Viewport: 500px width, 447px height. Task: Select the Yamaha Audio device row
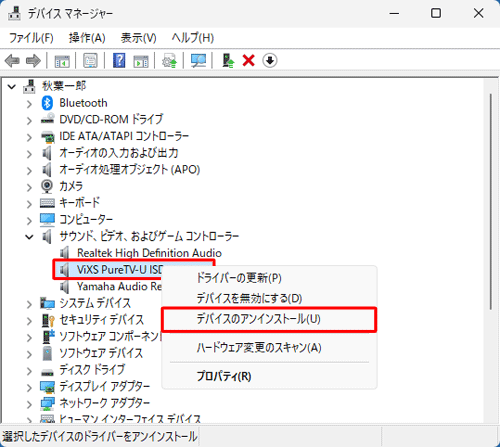(119, 286)
